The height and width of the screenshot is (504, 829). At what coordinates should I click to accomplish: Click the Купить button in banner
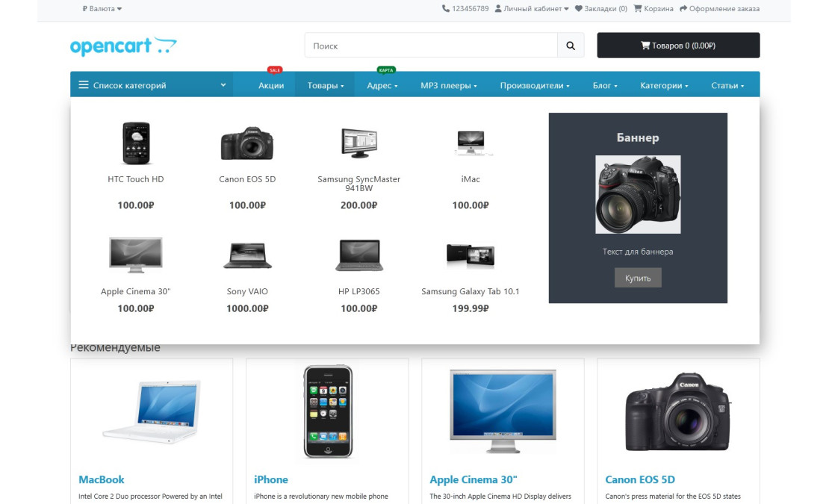(638, 278)
